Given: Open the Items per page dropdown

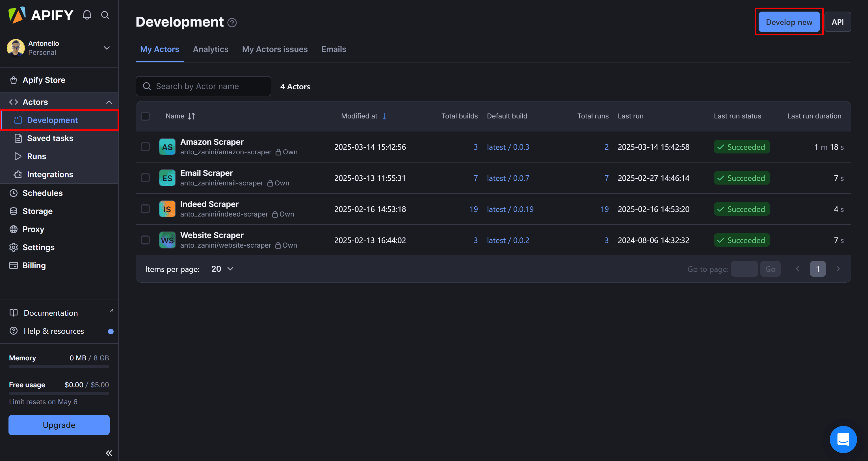Looking at the screenshot, I should [222, 269].
